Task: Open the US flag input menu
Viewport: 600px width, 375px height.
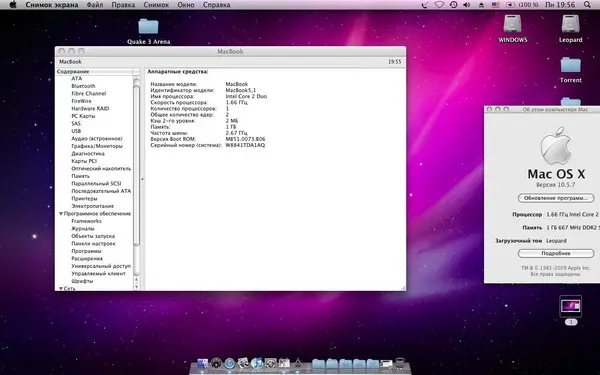Action: pos(496,5)
